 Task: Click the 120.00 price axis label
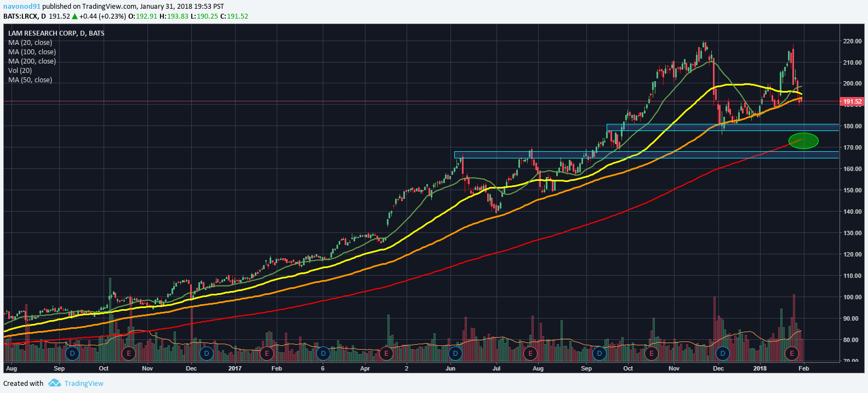point(852,254)
